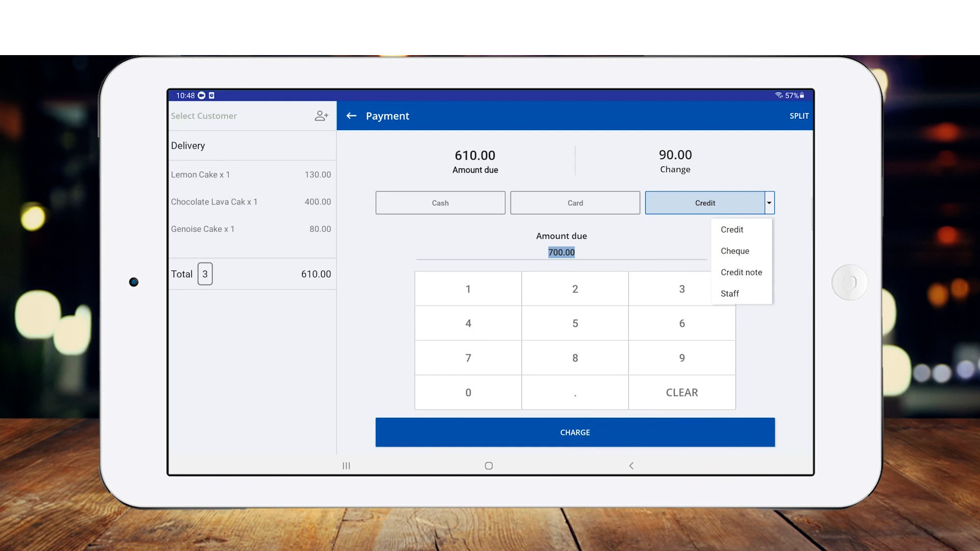
Task: Tap SPLIT in the header
Action: pyautogui.click(x=799, y=116)
